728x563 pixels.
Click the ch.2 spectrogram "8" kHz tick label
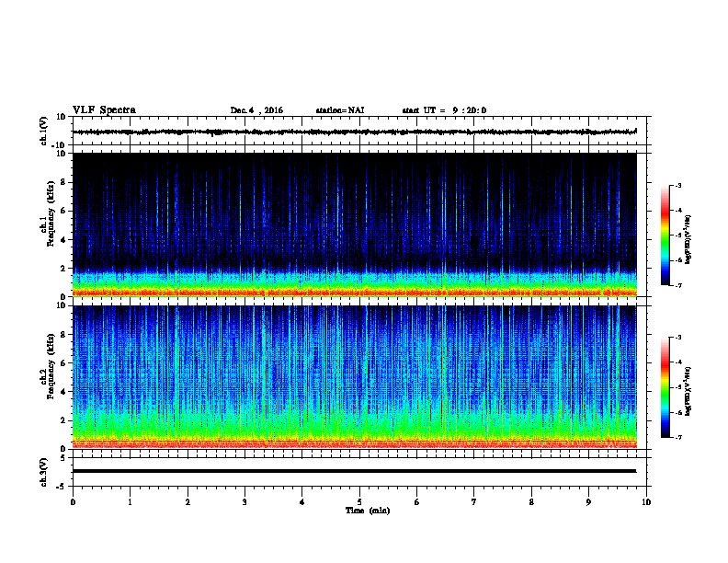(x=63, y=335)
